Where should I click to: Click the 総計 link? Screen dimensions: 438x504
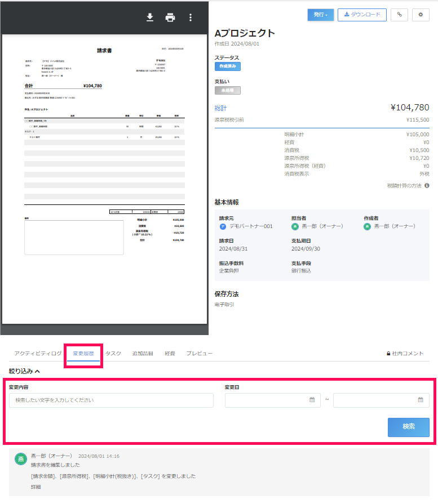(x=221, y=108)
